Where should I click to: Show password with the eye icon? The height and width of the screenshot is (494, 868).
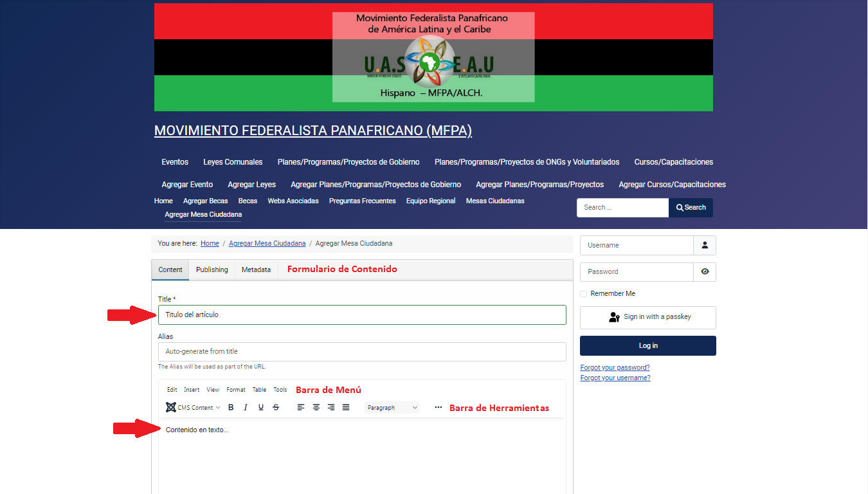[x=705, y=271]
